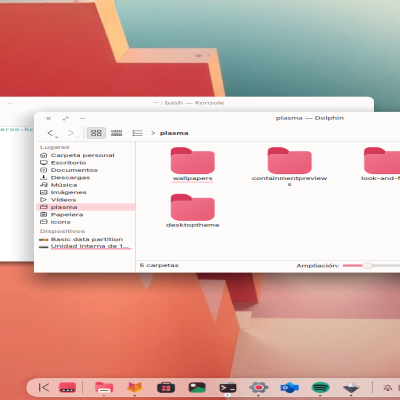This screenshot has height=400, width=400.
Task: Select the wallpapers folder
Action: point(193,164)
